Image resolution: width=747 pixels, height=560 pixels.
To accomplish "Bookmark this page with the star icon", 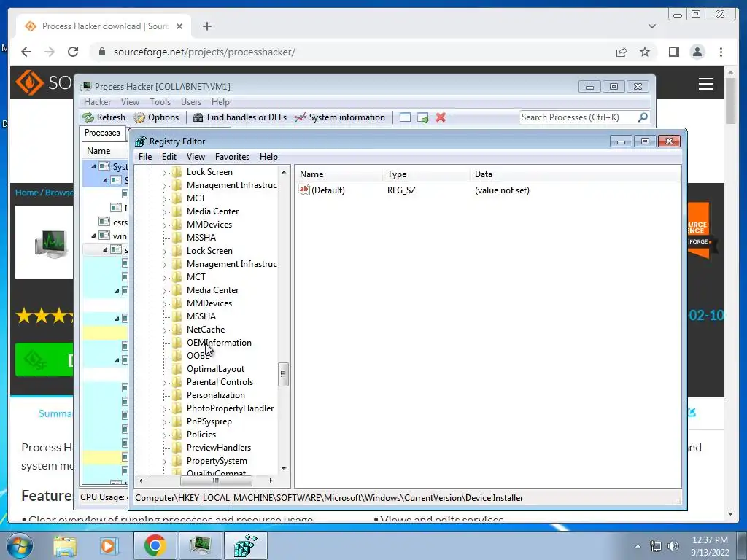I will point(645,52).
